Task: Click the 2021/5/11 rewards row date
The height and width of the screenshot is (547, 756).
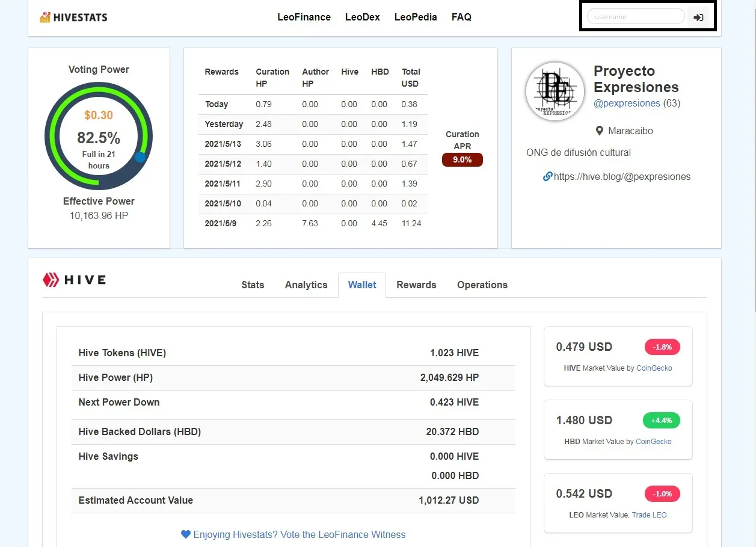Action: point(223,184)
